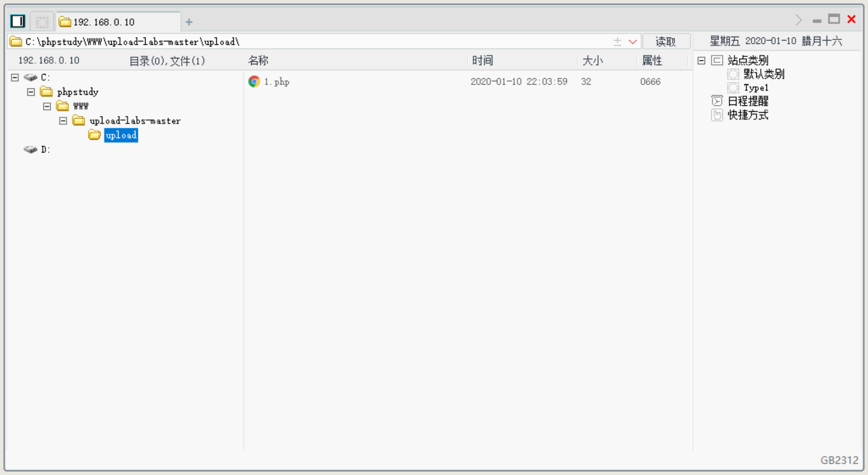Sort by the 大小 column header
Screen dimensions: 868x475
click(x=593, y=60)
